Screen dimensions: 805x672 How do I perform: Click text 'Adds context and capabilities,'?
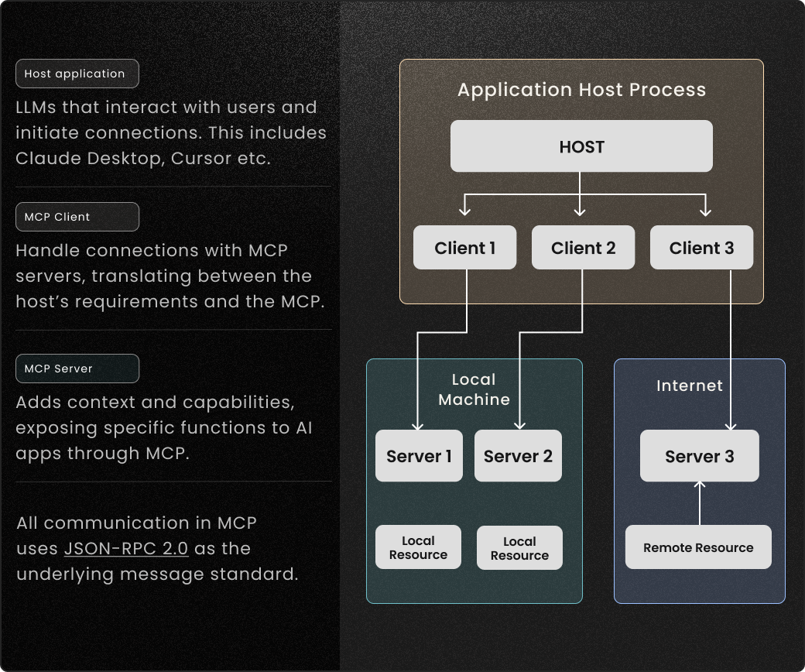155,403
